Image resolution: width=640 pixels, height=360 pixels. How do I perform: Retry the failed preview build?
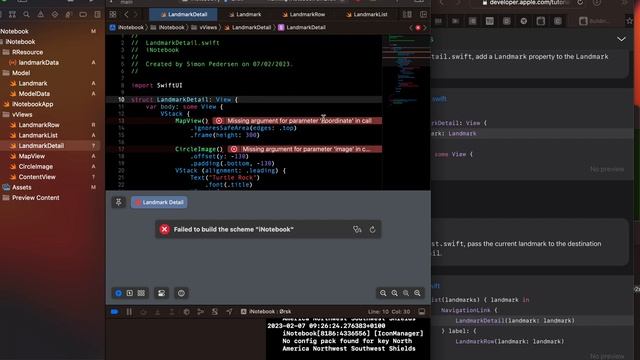(x=372, y=229)
